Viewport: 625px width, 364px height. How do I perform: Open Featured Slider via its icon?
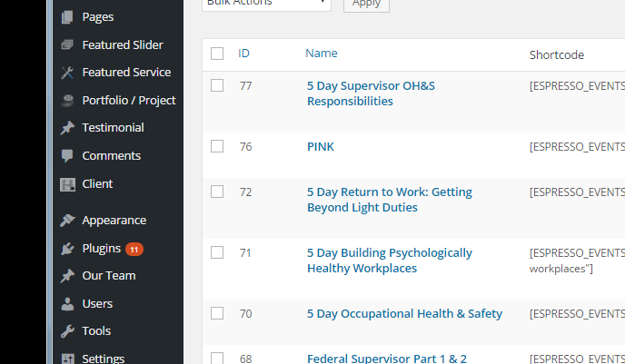tap(67, 44)
